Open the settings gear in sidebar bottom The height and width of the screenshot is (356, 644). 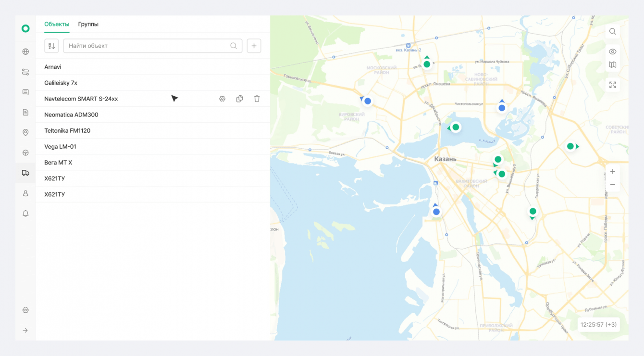click(x=25, y=310)
